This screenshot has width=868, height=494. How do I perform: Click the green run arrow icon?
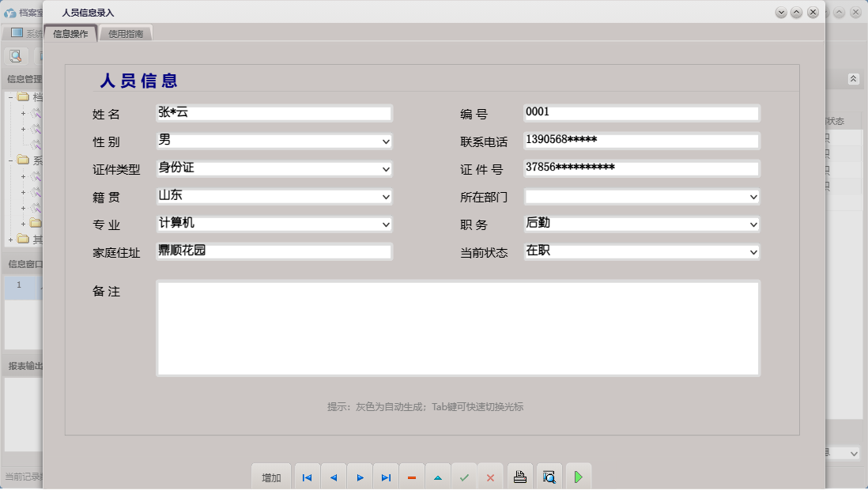point(578,476)
